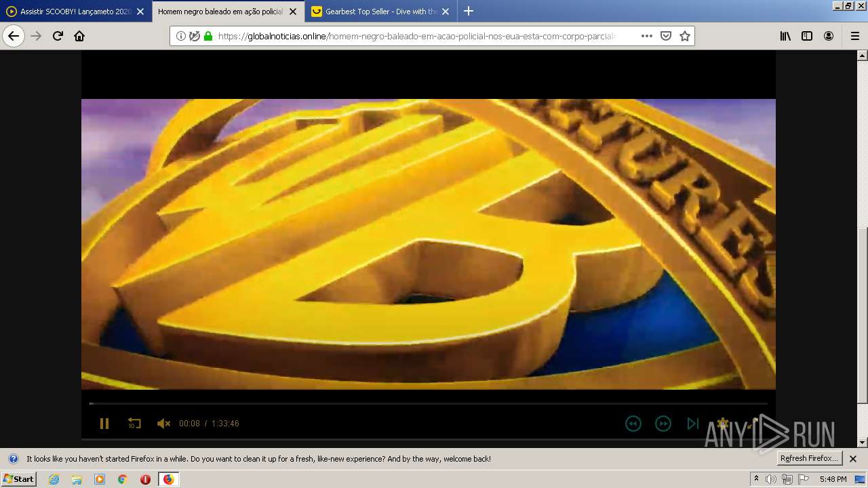Reload the current page

click(58, 36)
